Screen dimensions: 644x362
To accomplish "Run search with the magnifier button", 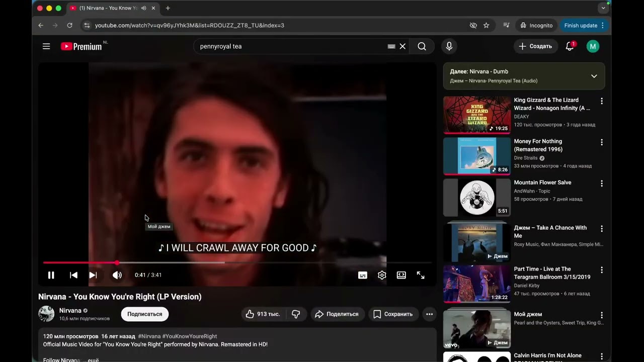I will pos(422,46).
